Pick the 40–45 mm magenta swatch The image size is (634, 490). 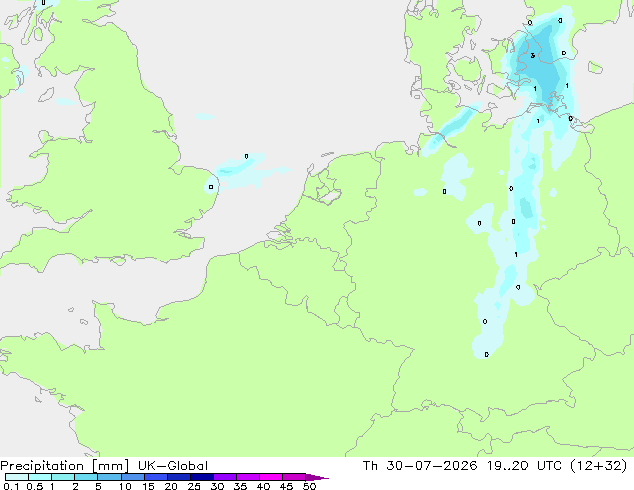[271, 477]
